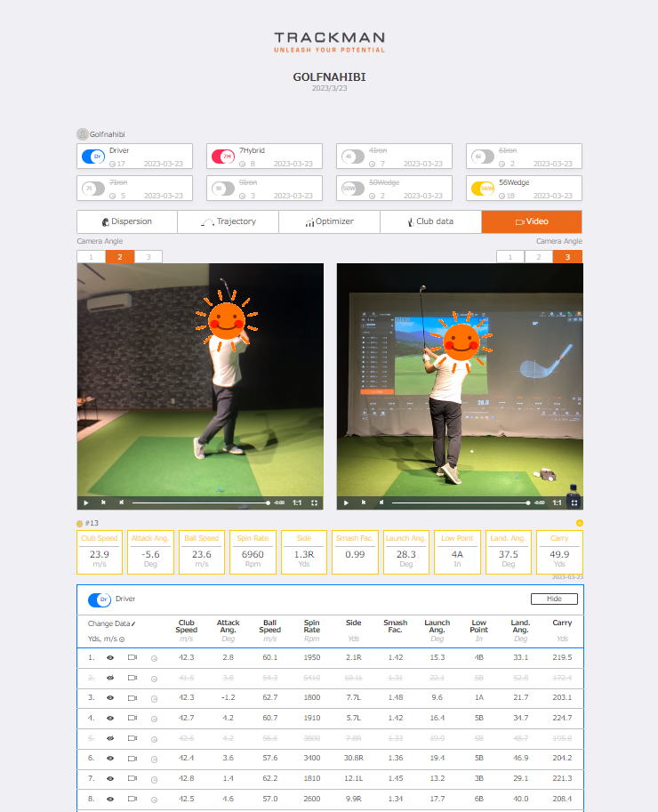Viewport: 658px width, 812px height.
Task: Select camera angle 2 for right video
Action: [539, 257]
